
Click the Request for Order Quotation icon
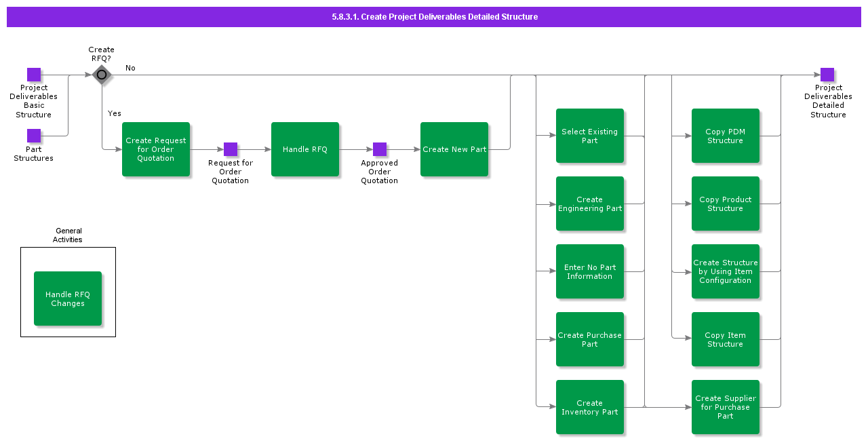[231, 149]
